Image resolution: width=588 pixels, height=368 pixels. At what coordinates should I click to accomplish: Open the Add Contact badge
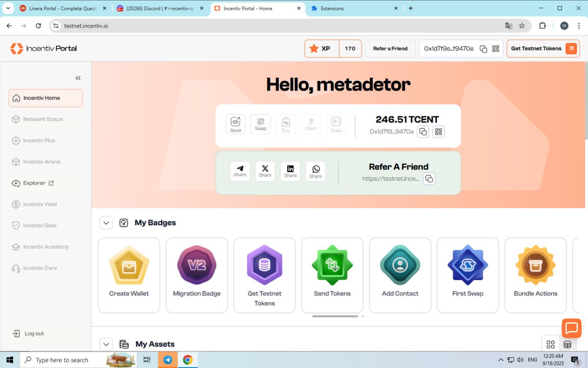pyautogui.click(x=400, y=275)
